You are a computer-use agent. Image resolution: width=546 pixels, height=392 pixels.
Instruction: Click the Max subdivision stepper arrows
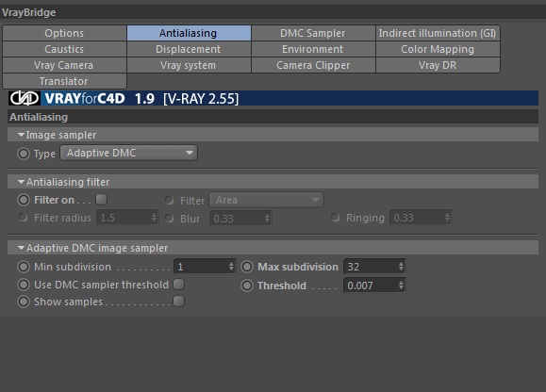click(x=401, y=267)
